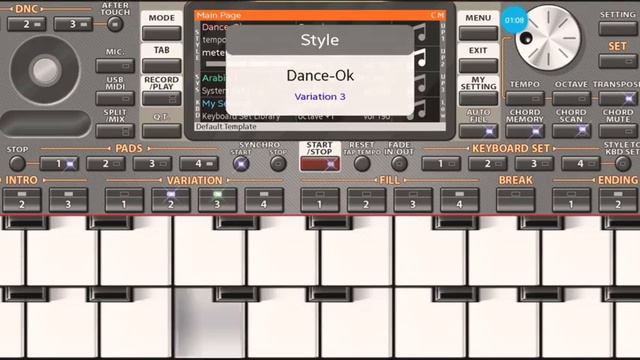Image resolution: width=640 pixels, height=360 pixels.
Task: Click the red START/STOP button
Action: tap(320, 164)
